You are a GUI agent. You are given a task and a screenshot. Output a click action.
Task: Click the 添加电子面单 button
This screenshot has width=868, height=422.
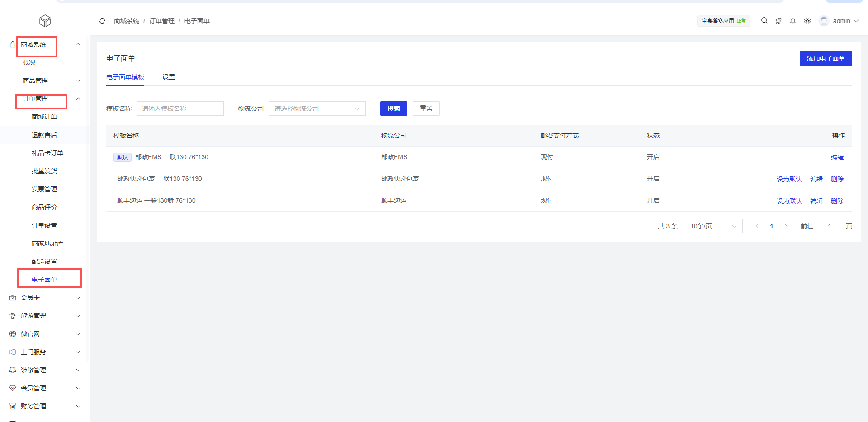825,58
